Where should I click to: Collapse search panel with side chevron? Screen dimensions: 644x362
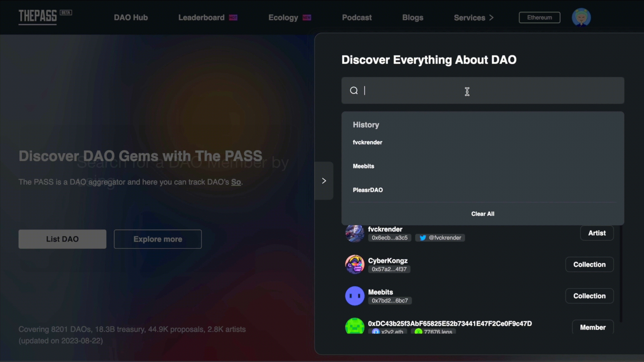point(324,181)
